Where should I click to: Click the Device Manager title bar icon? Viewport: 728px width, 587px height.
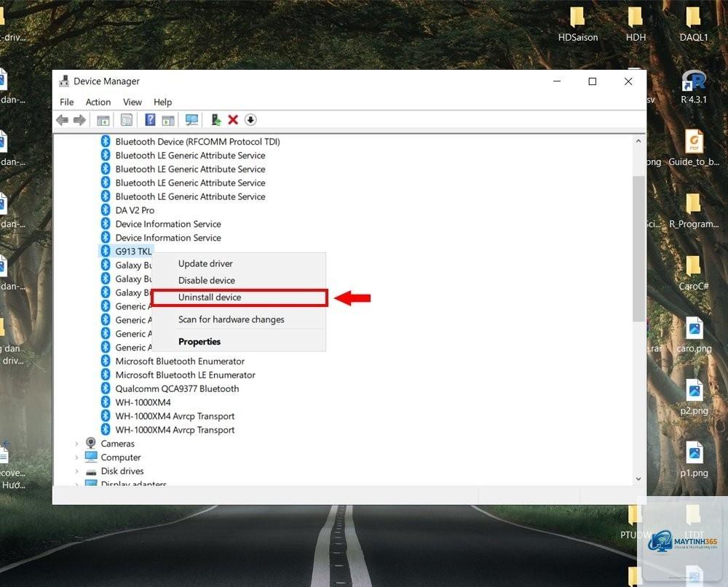(64, 81)
